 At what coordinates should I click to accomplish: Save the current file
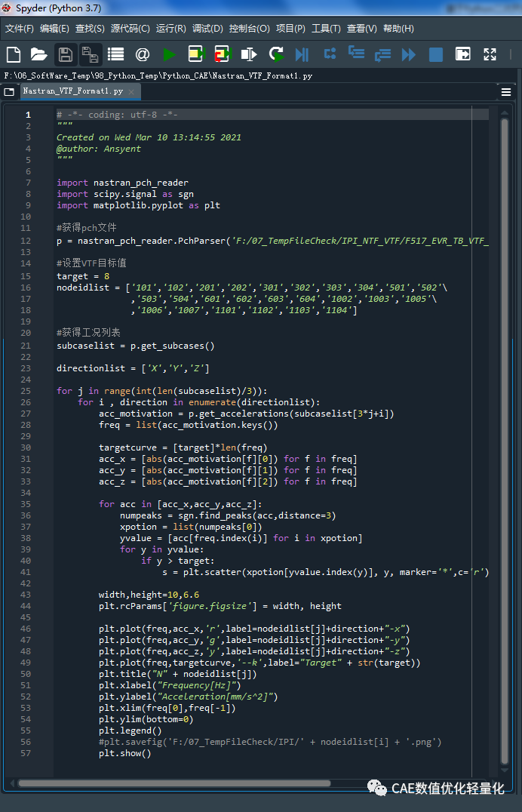click(65, 54)
